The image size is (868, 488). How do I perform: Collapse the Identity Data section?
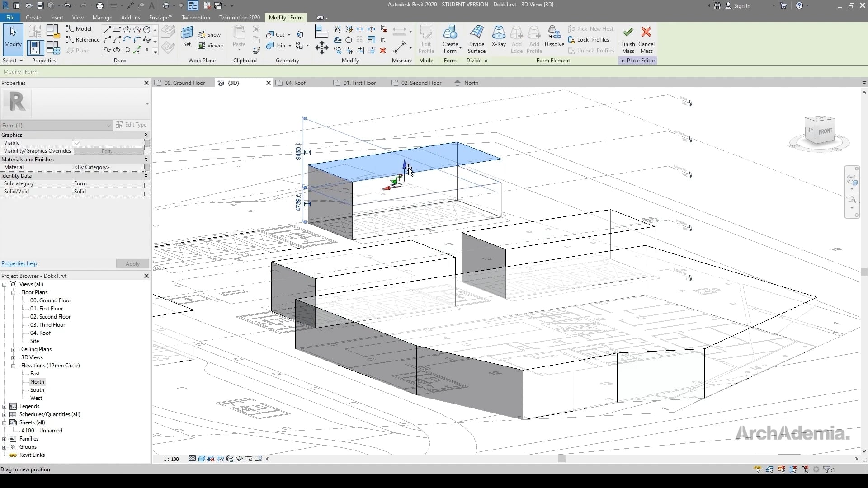[x=146, y=176]
